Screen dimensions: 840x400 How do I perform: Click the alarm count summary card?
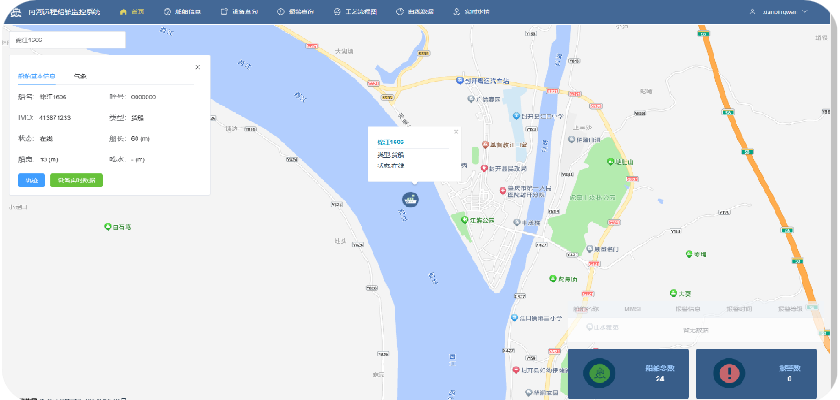[x=755, y=374]
